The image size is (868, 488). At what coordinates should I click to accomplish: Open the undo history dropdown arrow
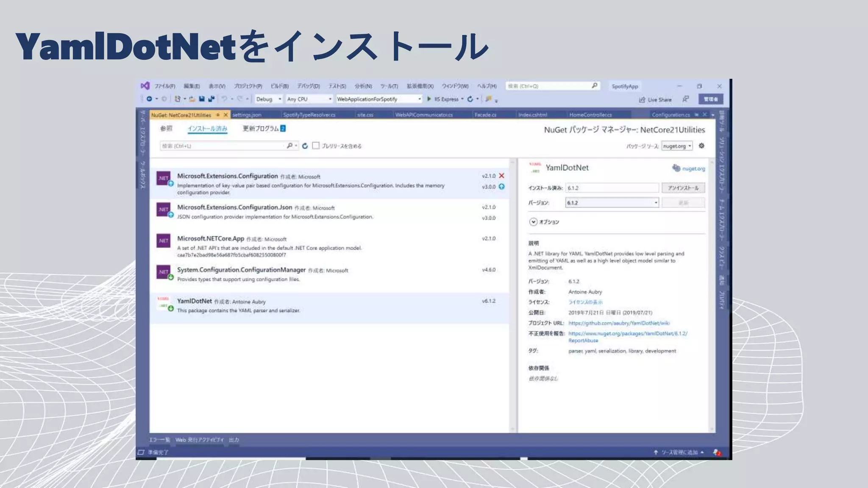point(232,99)
